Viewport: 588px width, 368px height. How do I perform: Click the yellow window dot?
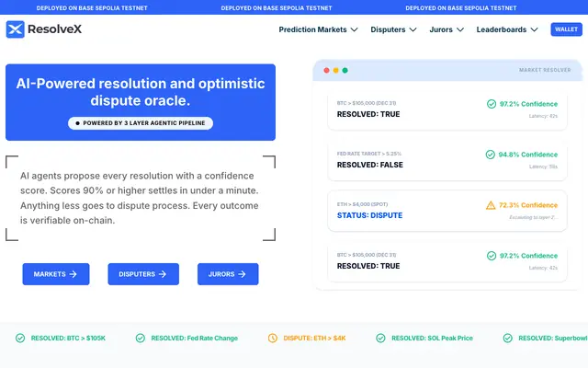(x=335, y=70)
